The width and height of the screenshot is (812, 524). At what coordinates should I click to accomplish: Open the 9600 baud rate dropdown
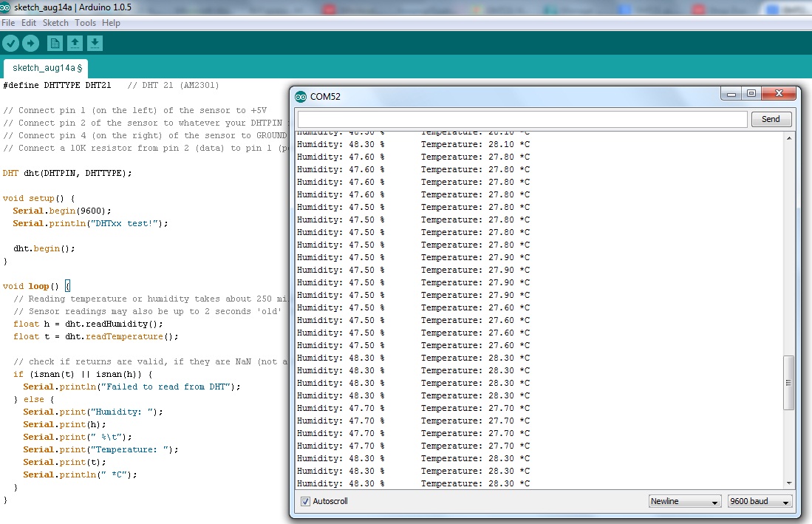click(760, 501)
